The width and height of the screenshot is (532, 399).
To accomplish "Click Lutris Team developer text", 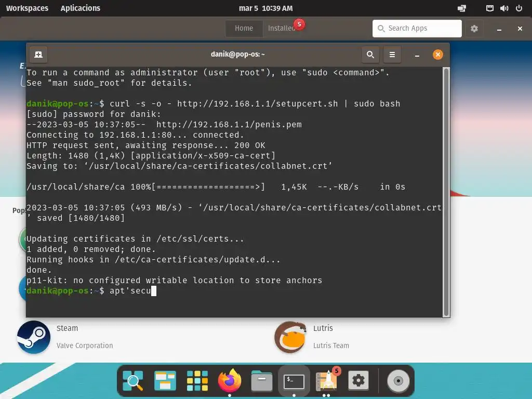I will (331, 345).
